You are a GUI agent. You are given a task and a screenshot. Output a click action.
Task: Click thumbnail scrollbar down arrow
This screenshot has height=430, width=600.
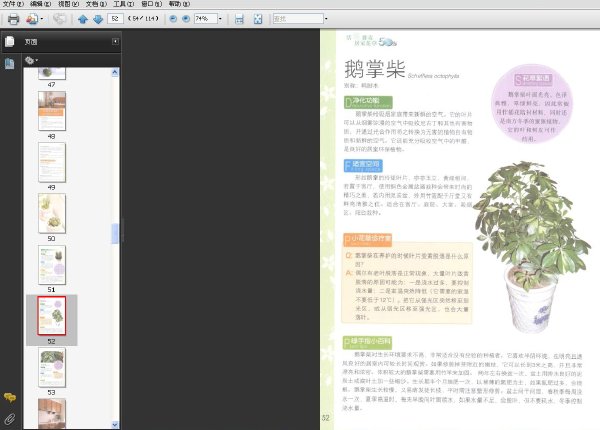[x=115, y=424]
